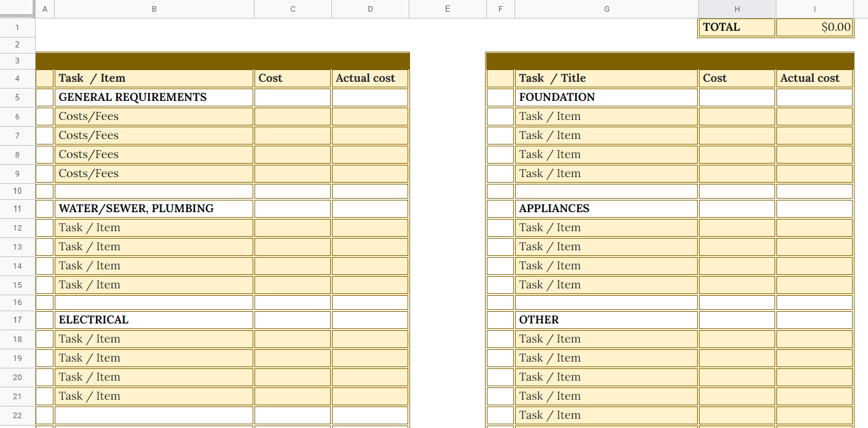Click the Select All corner above row 1
This screenshot has width=868, height=428.
point(18,9)
